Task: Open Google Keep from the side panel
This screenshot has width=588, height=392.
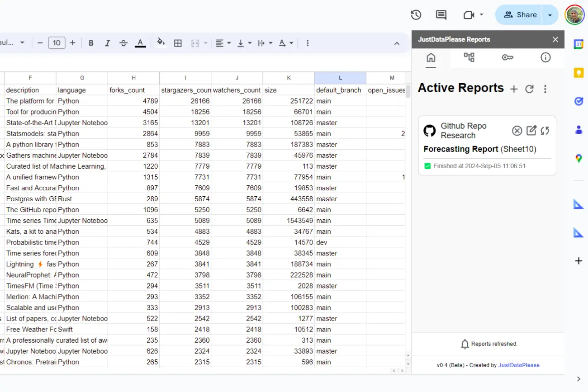Action: pyautogui.click(x=579, y=72)
